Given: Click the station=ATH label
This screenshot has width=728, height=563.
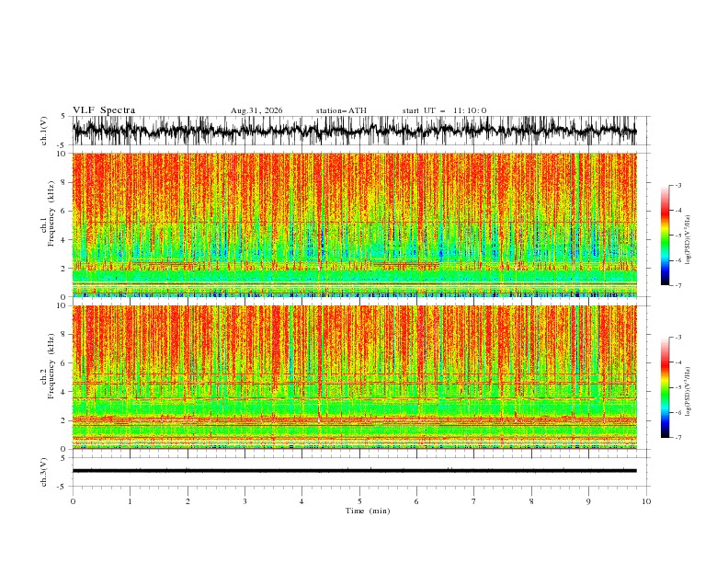Looking at the screenshot, I should point(341,110).
